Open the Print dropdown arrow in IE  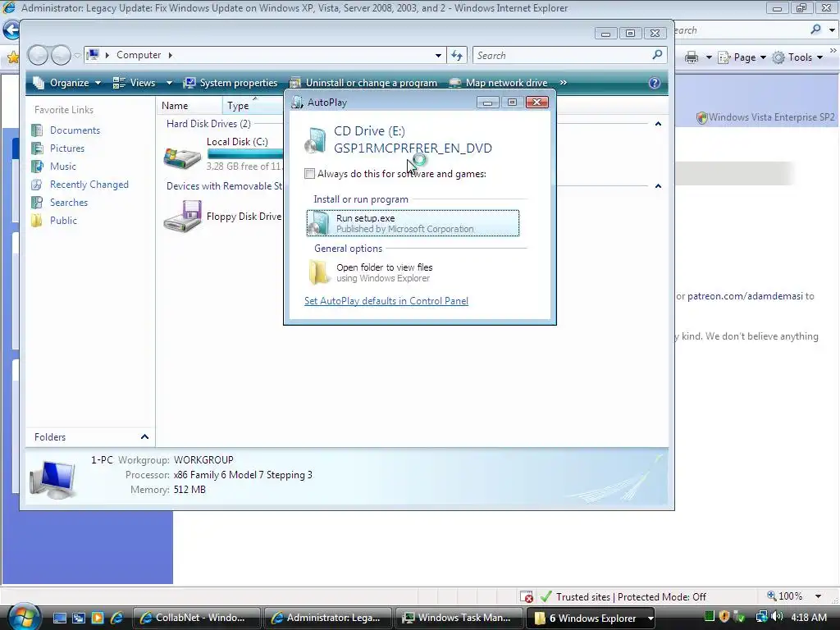coord(708,57)
